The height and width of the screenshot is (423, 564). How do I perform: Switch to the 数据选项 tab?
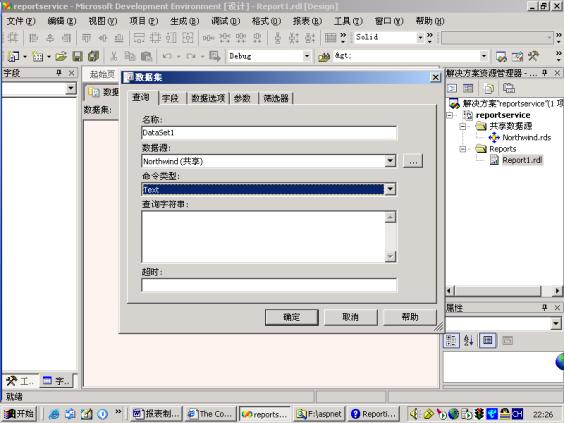tap(208, 98)
